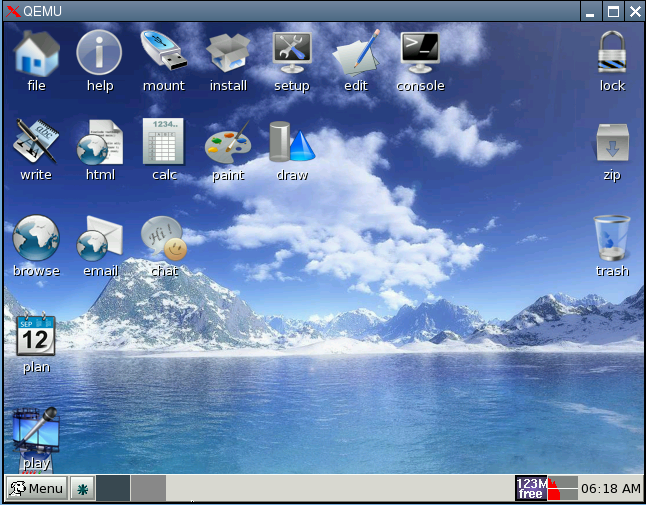Image resolution: width=646 pixels, height=505 pixels.
Task: Click the green asterisk taskbar icon
Action: click(x=82, y=489)
